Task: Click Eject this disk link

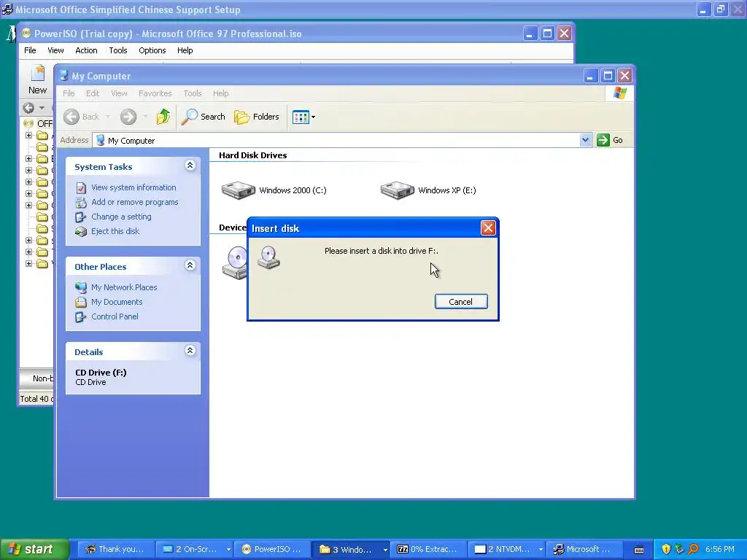Action: [x=115, y=231]
